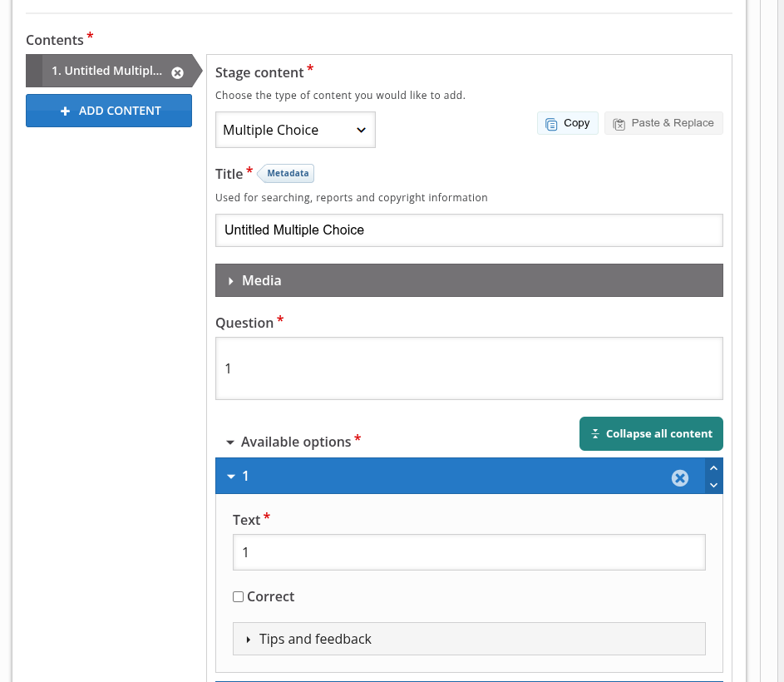
Task: Click Paste & Replace button
Action: (x=663, y=123)
